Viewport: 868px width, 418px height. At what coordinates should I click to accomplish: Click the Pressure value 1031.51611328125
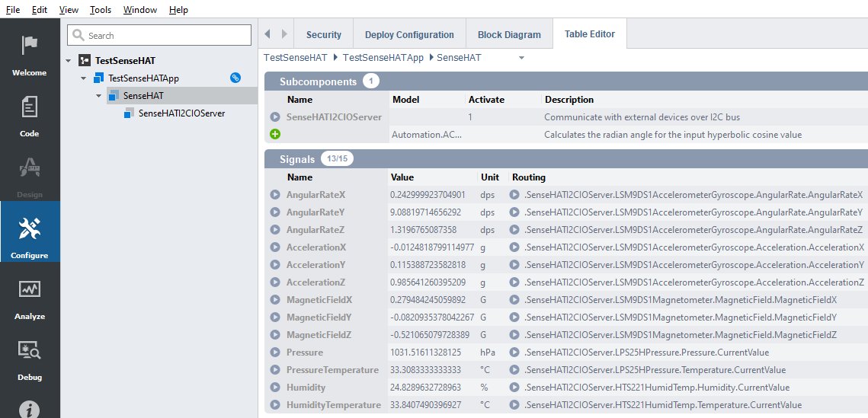coord(426,353)
